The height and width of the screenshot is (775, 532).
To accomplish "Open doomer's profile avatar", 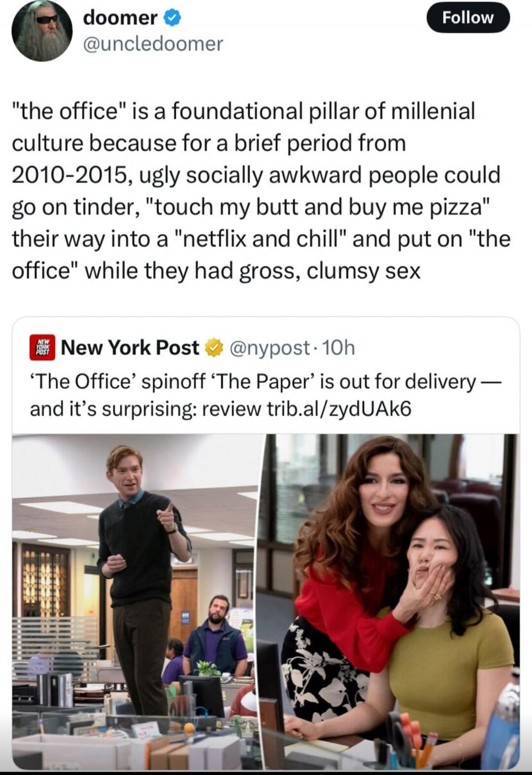I will pos(42,31).
